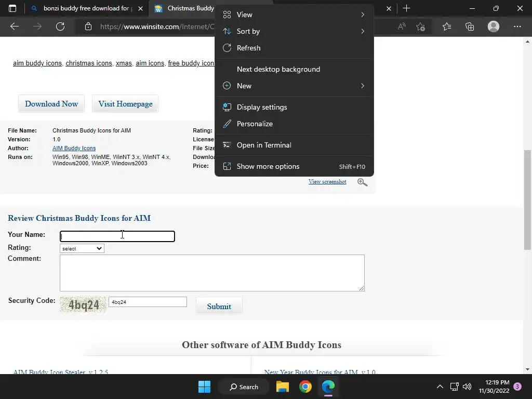Screen dimensions: 532x399
Task: Click the Refresh icon in the context menu
Action: click(227, 48)
